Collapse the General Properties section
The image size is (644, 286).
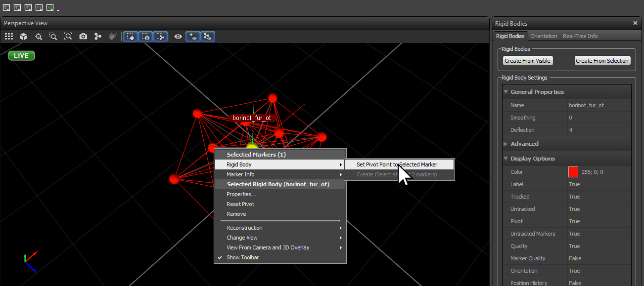pyautogui.click(x=506, y=92)
